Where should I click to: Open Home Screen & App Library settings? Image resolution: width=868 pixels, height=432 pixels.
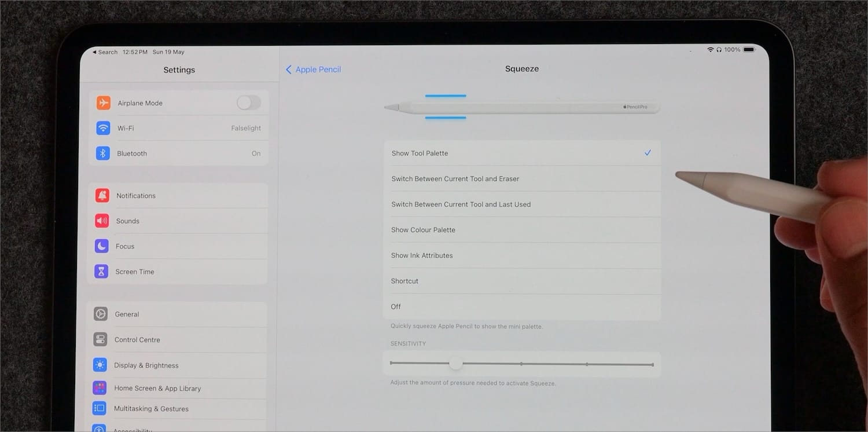click(176, 388)
